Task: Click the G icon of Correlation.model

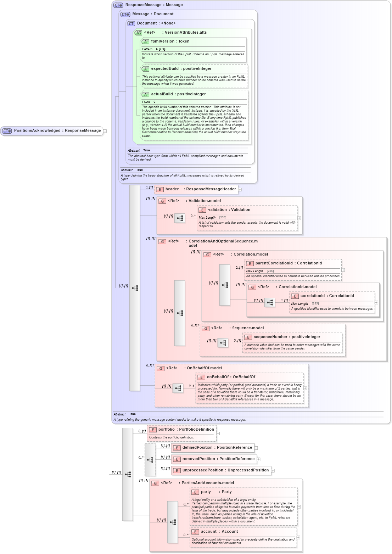Action: click(207, 255)
